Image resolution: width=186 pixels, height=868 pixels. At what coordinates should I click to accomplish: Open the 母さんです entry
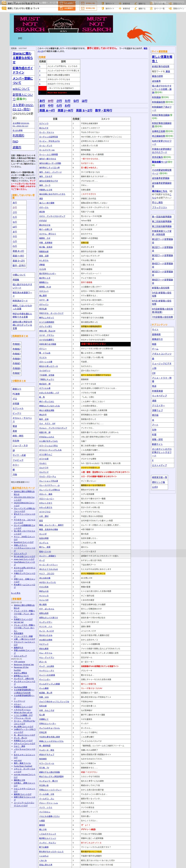(x=44, y=128)
